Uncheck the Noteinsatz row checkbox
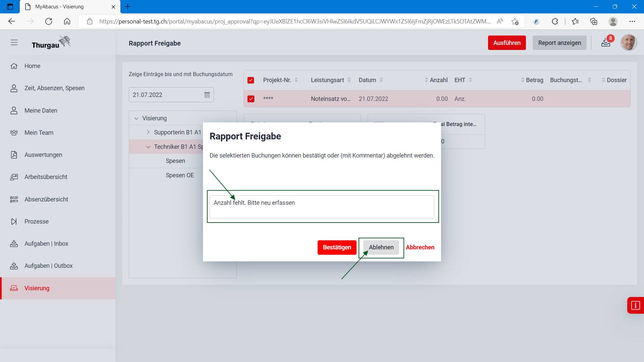This screenshot has width=644, height=362. (251, 99)
